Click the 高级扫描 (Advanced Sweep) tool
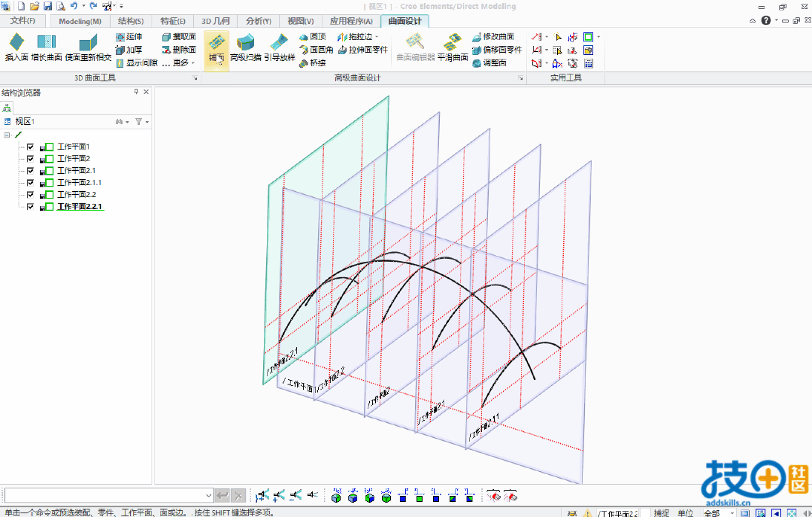The height and width of the screenshot is (517, 812). [x=245, y=47]
